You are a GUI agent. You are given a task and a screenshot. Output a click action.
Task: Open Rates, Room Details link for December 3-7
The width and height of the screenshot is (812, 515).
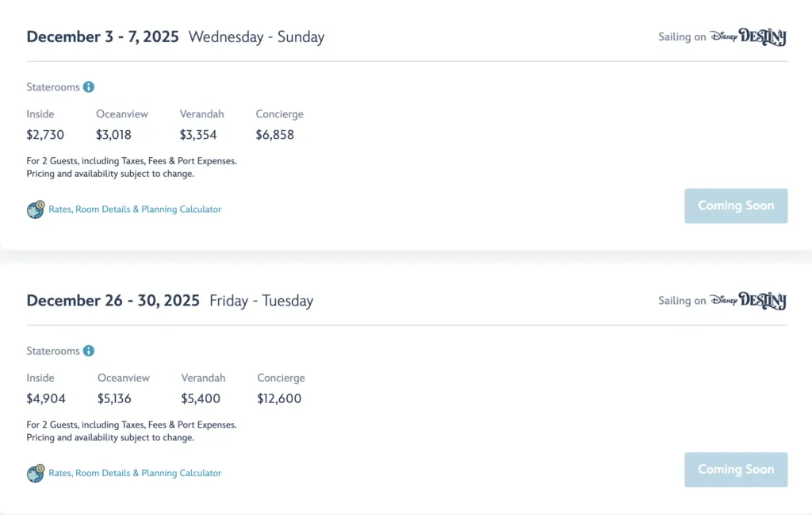(135, 209)
